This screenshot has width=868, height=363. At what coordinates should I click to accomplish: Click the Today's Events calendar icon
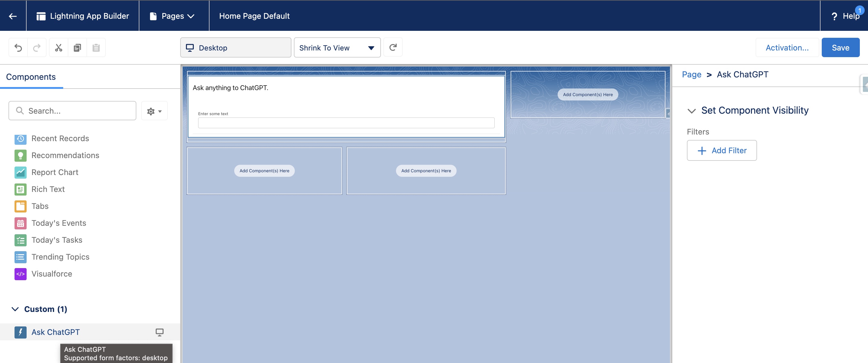21,223
